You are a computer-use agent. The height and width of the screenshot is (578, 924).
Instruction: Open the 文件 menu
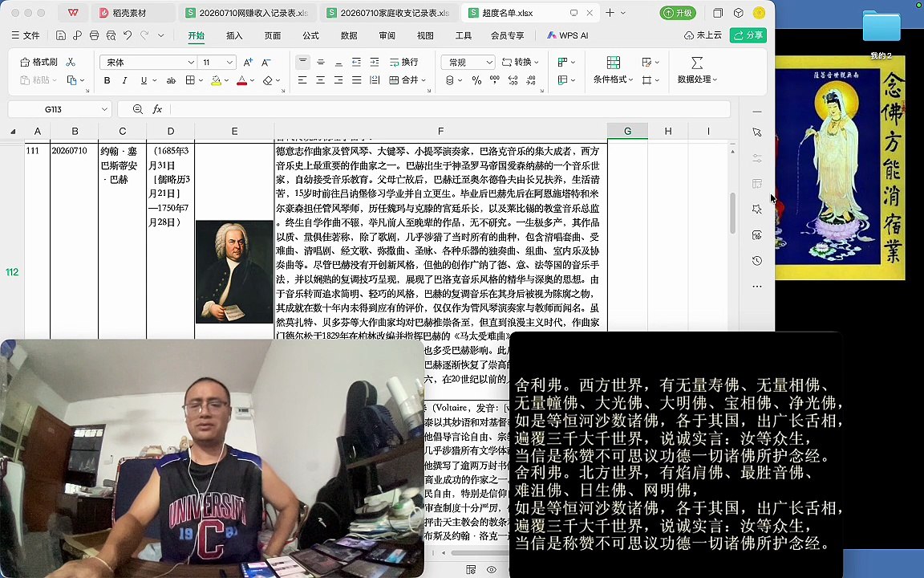[26, 35]
